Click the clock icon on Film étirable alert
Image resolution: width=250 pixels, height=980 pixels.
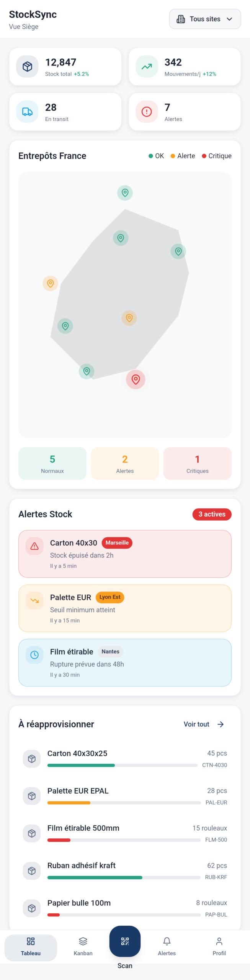click(34, 655)
